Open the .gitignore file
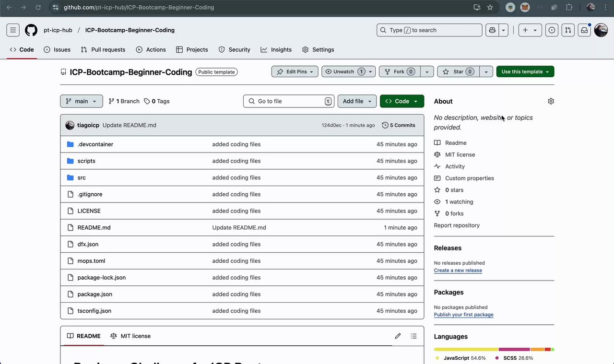The width and height of the screenshot is (614, 364). click(90, 194)
